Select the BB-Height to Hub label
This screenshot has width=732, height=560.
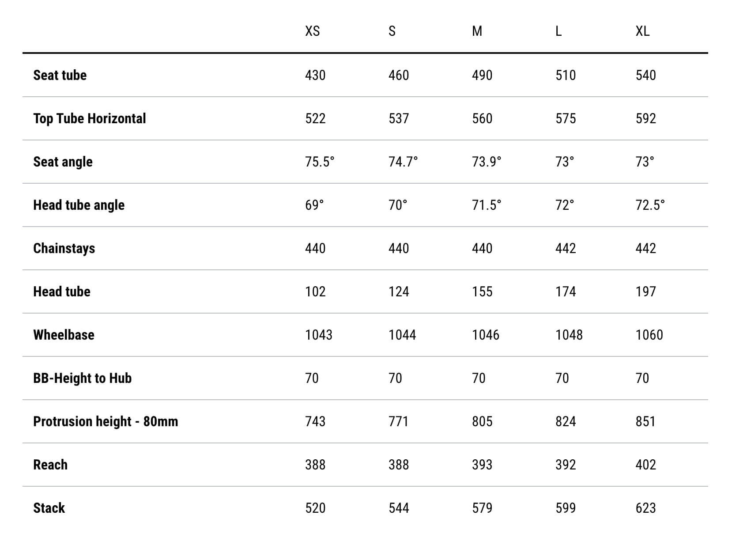(x=82, y=378)
